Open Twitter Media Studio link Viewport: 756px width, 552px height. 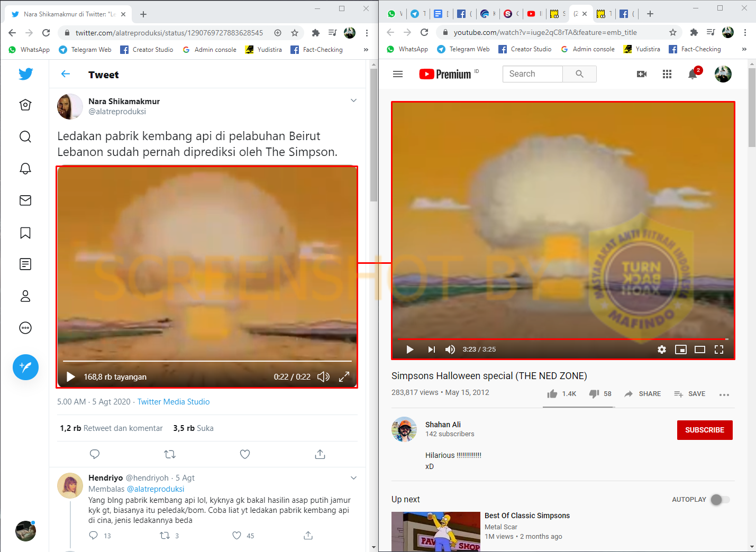coord(174,402)
